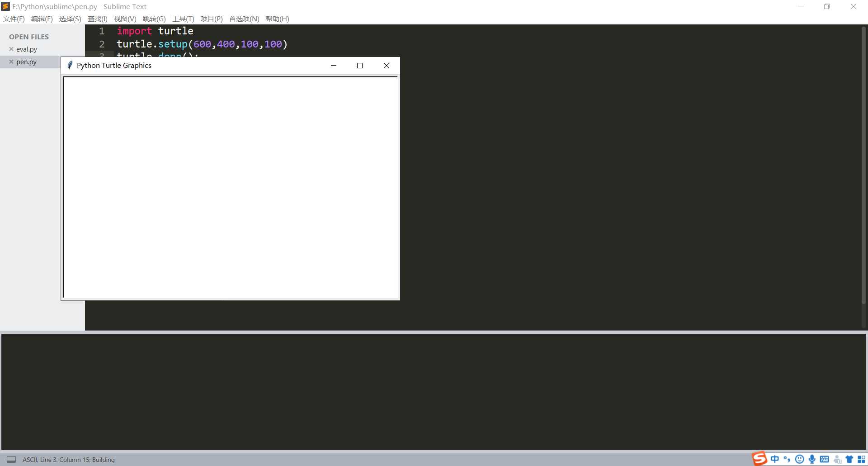Minimize the Python Turtle Graphics window

pos(334,66)
